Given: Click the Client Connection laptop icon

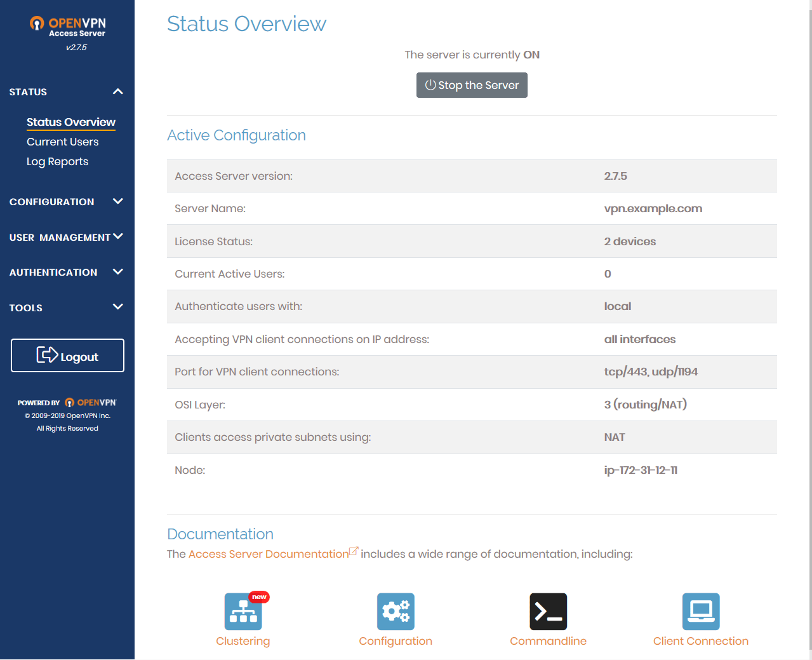Looking at the screenshot, I should click(701, 611).
